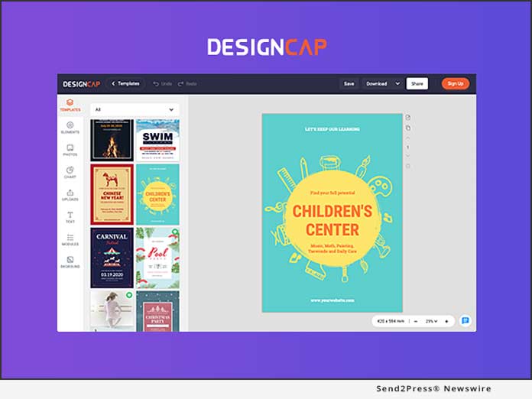This screenshot has height=399, width=532.
Task: Open the Elements panel in sidebar
Action: point(70,127)
